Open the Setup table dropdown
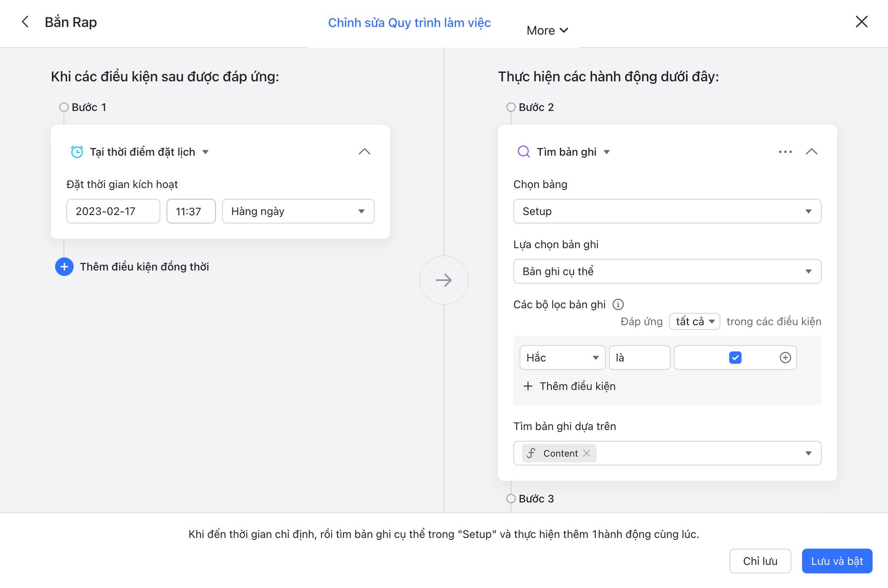The height and width of the screenshot is (588, 888). 667,211
